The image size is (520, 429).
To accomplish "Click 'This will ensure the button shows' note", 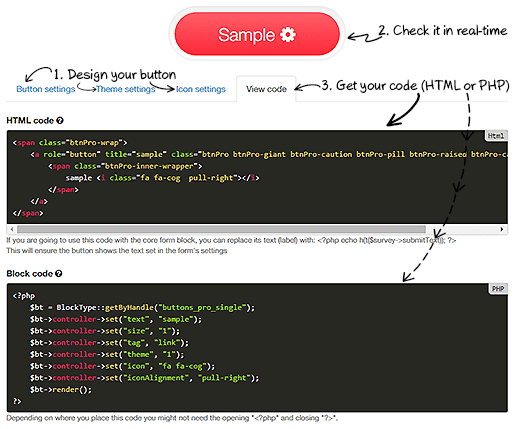I will pos(117,251).
